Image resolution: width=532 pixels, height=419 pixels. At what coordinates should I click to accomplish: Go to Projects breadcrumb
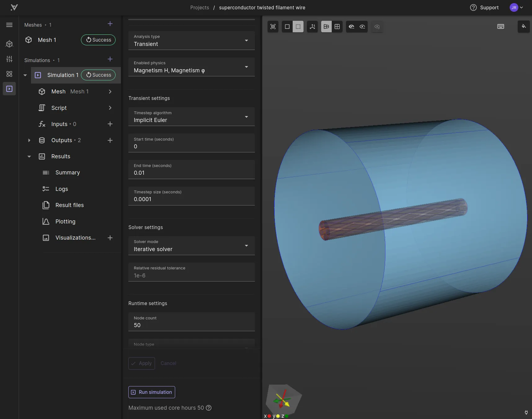point(200,7)
